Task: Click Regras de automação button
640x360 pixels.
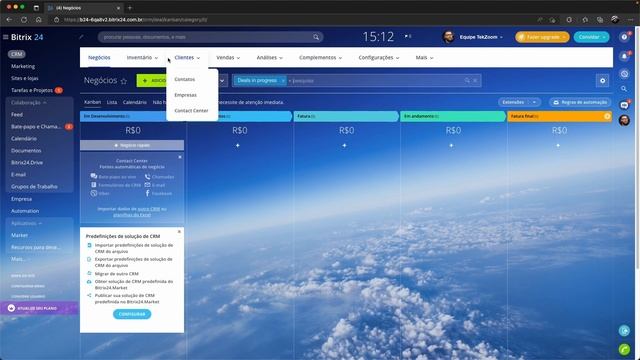Action: pos(580,102)
